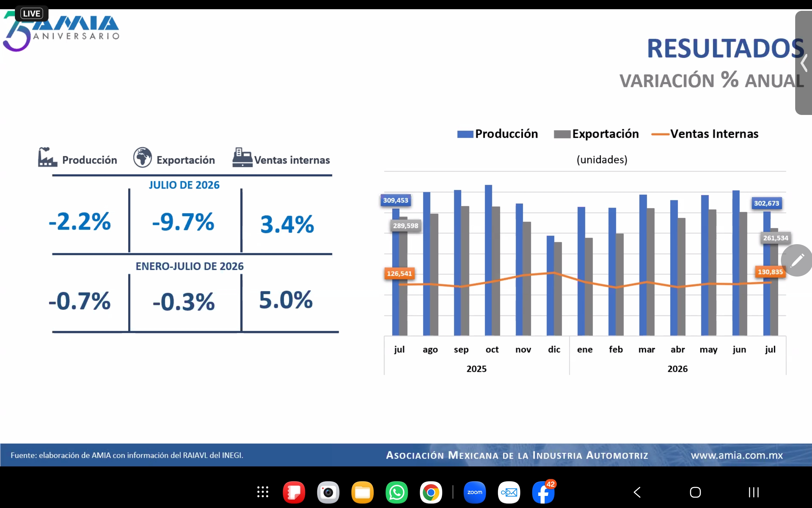Click the ene axis label
The width and height of the screenshot is (812, 508).
(x=585, y=350)
